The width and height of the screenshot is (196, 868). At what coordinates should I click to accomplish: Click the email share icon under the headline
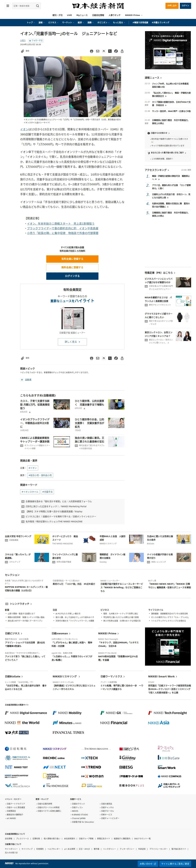98,51
